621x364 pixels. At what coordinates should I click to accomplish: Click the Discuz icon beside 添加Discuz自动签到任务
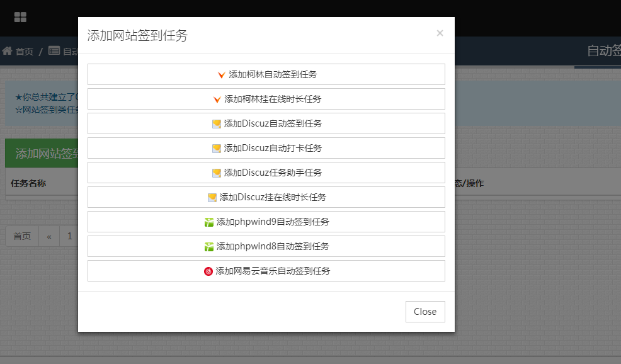(217, 124)
